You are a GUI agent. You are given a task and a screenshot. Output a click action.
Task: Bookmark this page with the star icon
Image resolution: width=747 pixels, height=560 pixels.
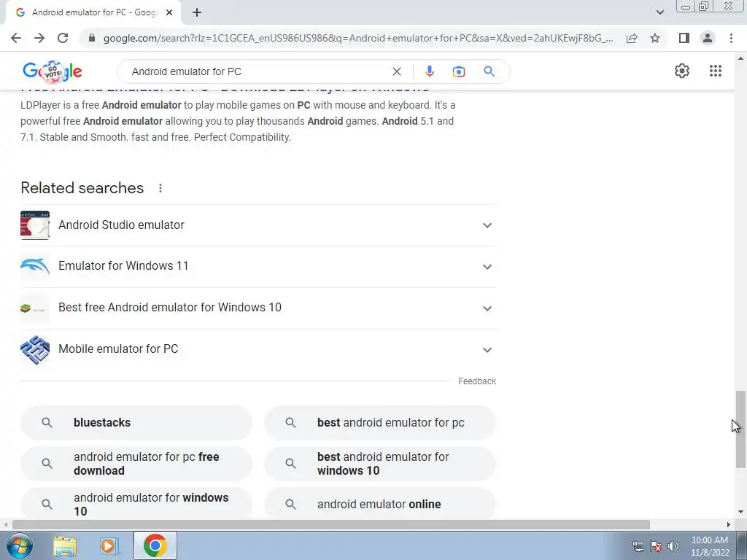point(655,38)
